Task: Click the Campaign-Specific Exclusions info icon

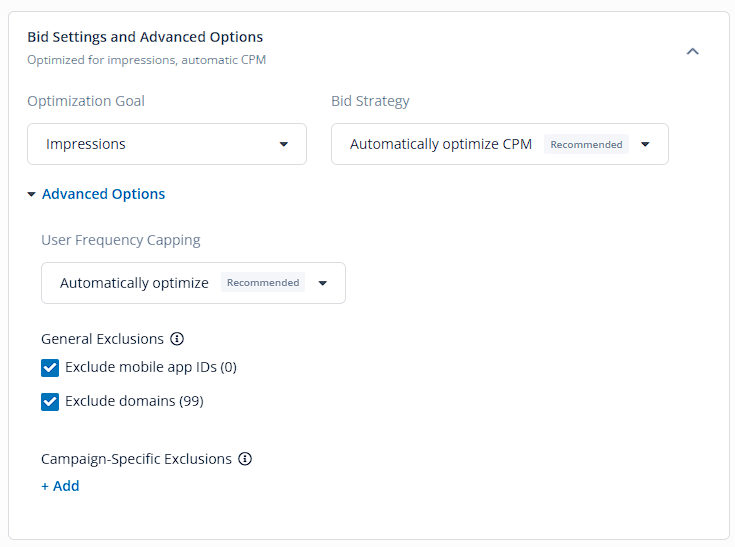Action: pos(245,458)
